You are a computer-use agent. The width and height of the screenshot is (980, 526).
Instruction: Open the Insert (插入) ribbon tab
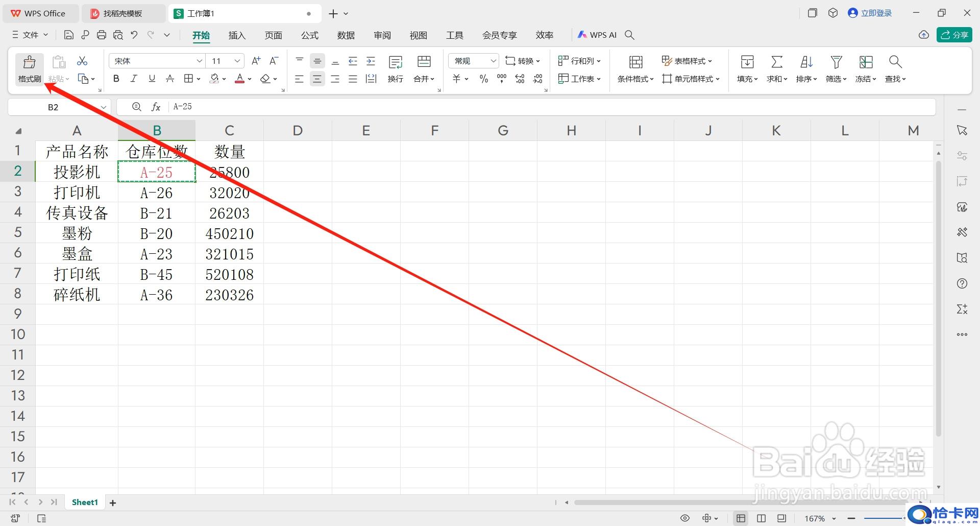(x=237, y=35)
